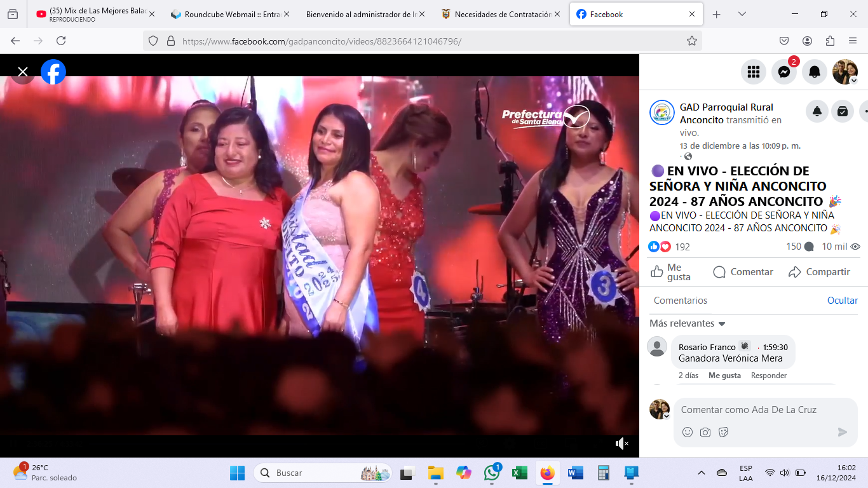Click Ocultar to hide comments
The image size is (868, 488).
pyautogui.click(x=842, y=301)
